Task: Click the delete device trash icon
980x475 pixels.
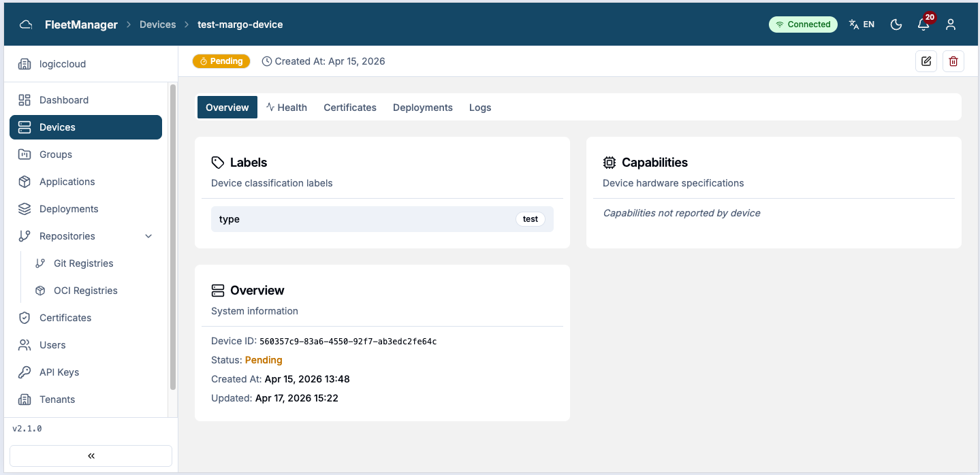Action: [x=953, y=61]
